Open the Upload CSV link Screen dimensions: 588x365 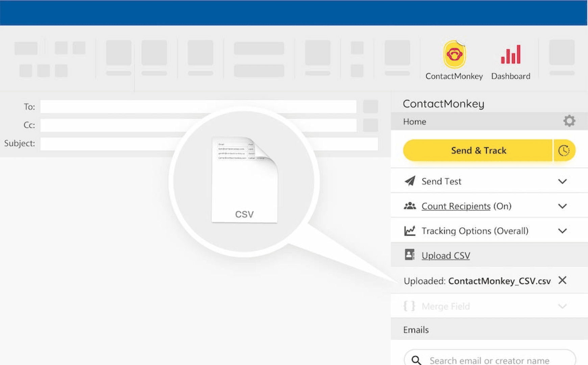tap(446, 255)
